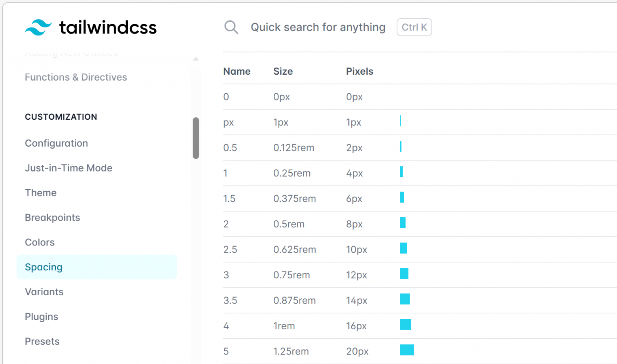Open the Colors customization page
Viewport: 617px width, 364px height.
tap(40, 242)
